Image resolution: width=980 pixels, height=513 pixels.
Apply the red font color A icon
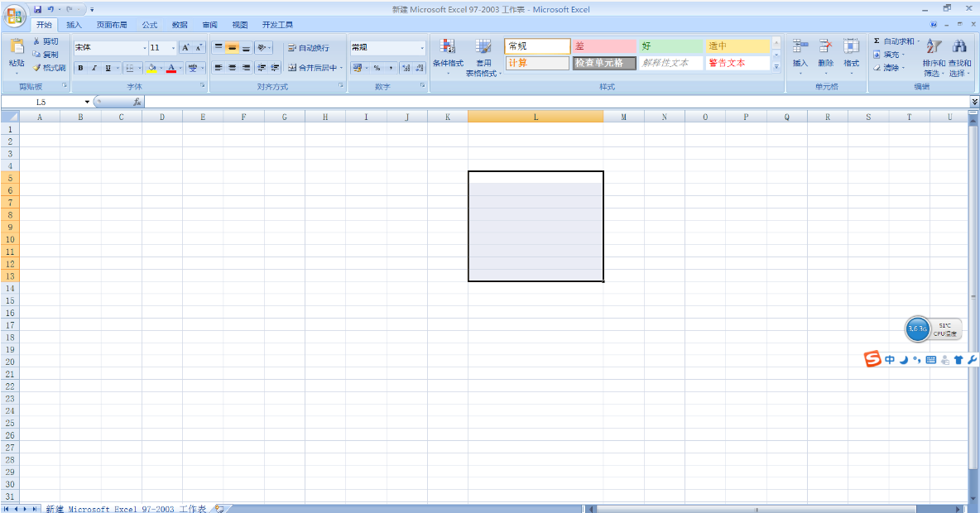(171, 68)
